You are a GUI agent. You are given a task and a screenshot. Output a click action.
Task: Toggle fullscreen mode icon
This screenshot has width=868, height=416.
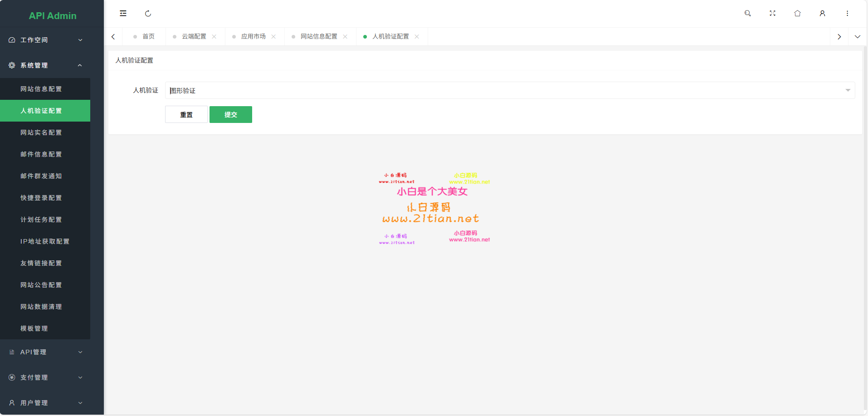[772, 14]
